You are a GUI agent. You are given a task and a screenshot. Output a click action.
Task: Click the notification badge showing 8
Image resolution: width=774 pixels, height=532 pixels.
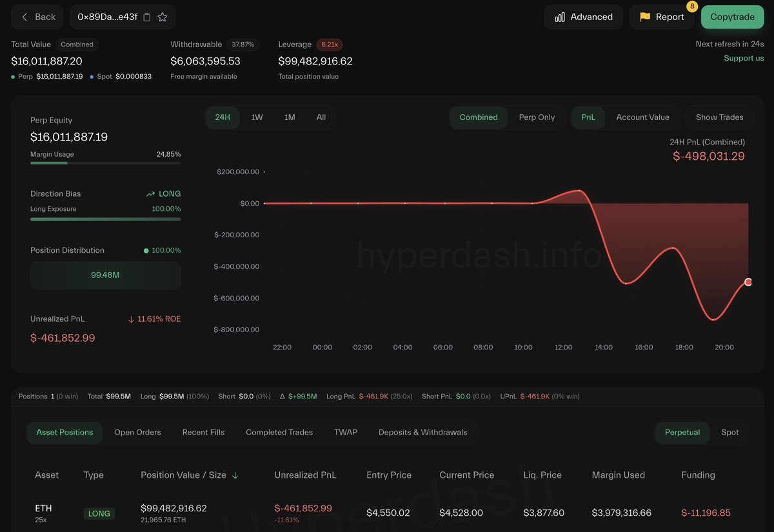(x=692, y=6)
